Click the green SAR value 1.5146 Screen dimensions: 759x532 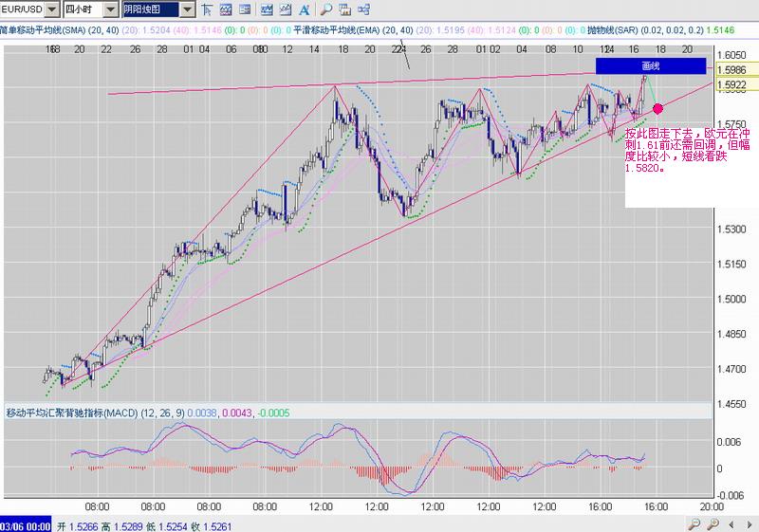(720, 30)
